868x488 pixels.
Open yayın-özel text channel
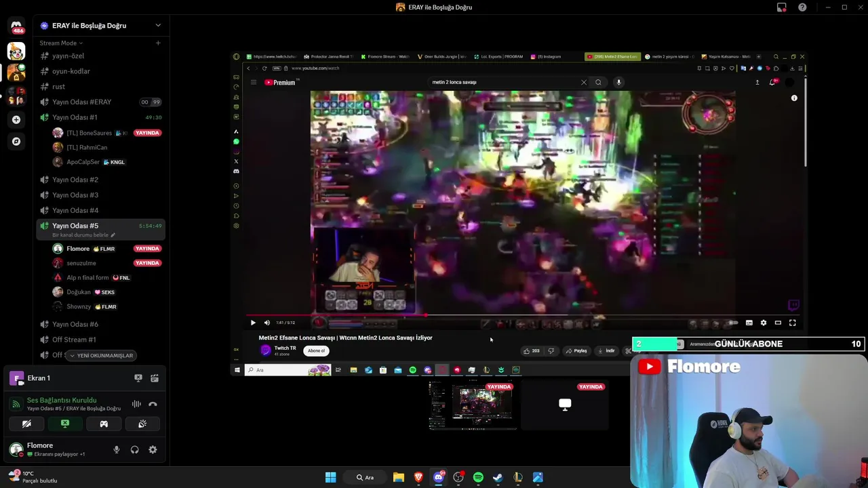point(100,56)
